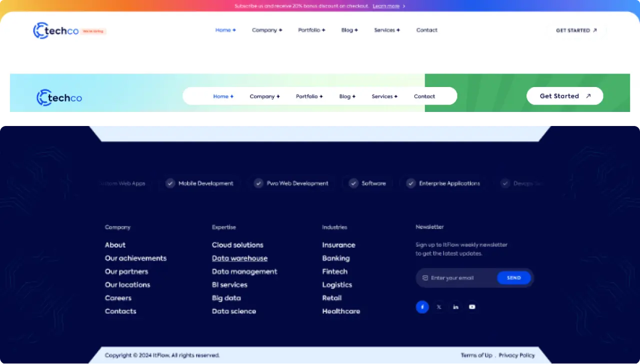Open Fintech footer link
Screen dimensions: 640x364
(334, 271)
